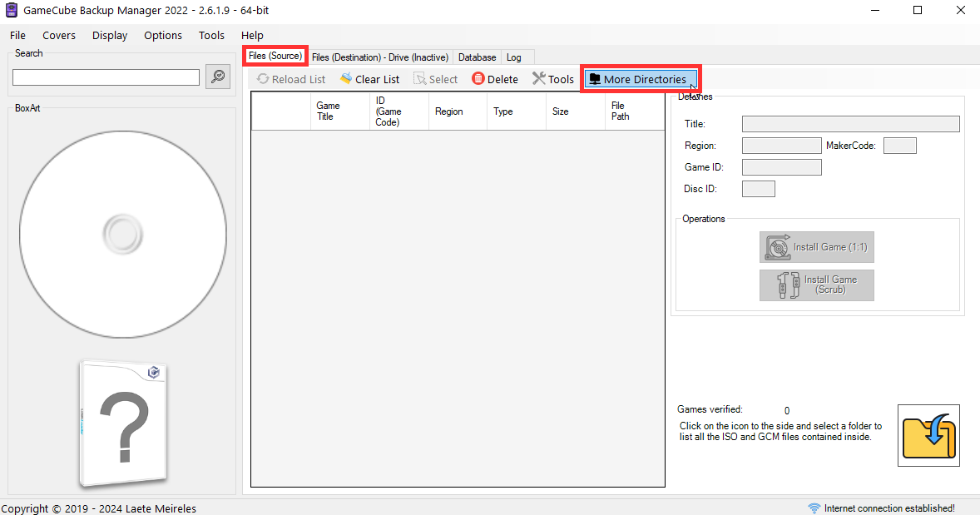
Task: Open the File menu
Action: click(x=17, y=35)
